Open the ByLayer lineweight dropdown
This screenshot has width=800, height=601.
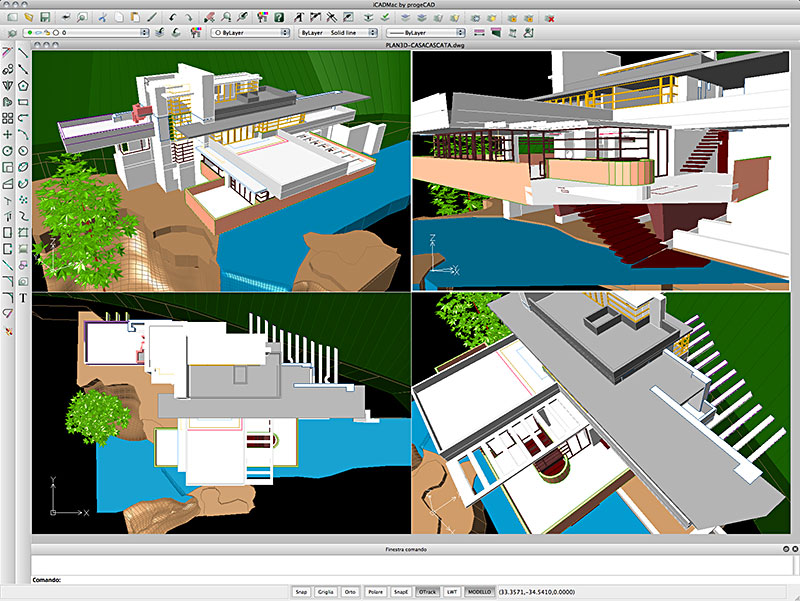click(425, 33)
